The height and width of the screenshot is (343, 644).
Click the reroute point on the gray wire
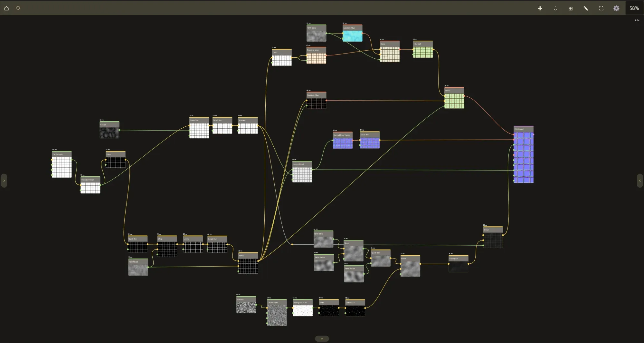(292, 244)
